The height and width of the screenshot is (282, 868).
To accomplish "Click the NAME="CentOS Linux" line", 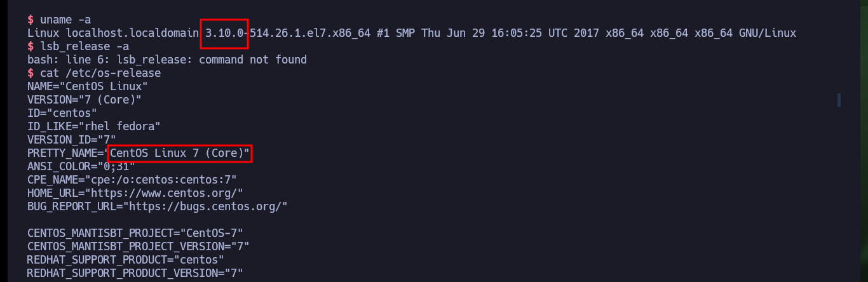I will point(88,86).
